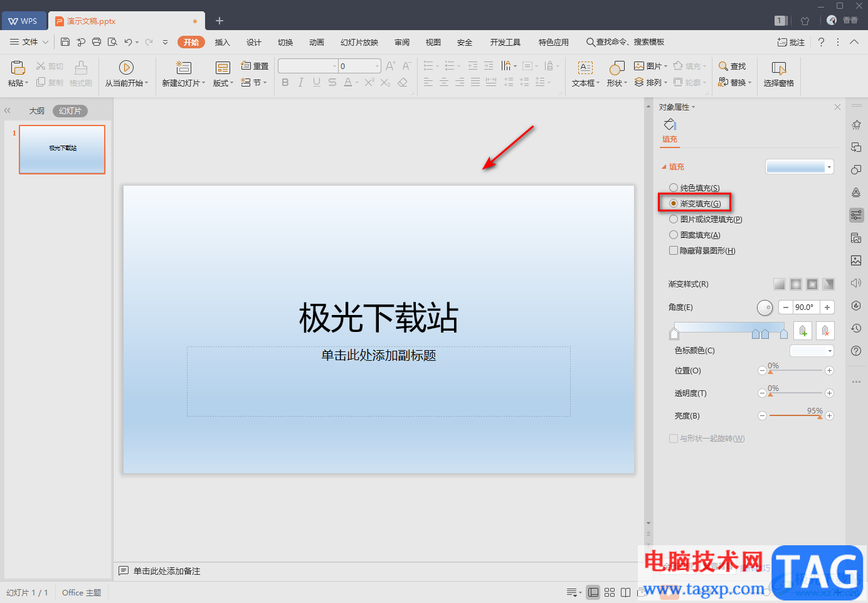This screenshot has width=868, height=603.
Task: Click the Reset slide button
Action: [x=255, y=66]
